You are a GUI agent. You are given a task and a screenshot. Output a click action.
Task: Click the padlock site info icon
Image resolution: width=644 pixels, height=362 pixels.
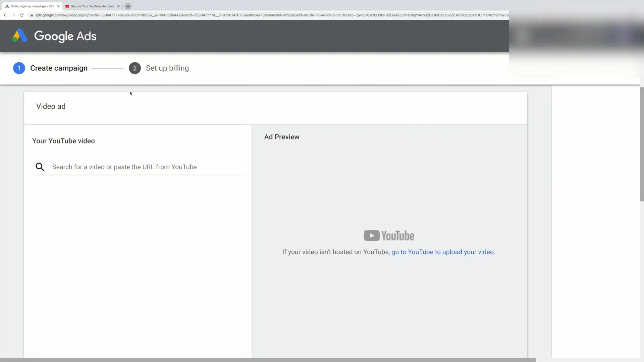pos(32,15)
